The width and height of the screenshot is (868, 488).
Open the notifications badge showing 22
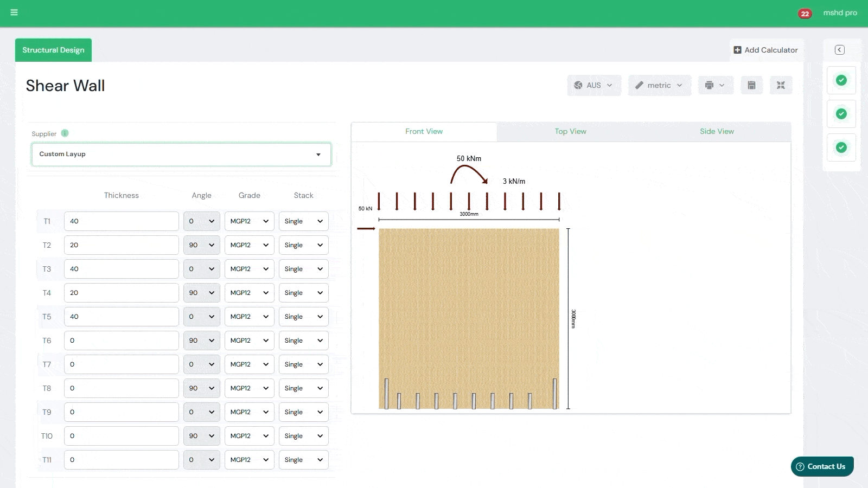[805, 14]
